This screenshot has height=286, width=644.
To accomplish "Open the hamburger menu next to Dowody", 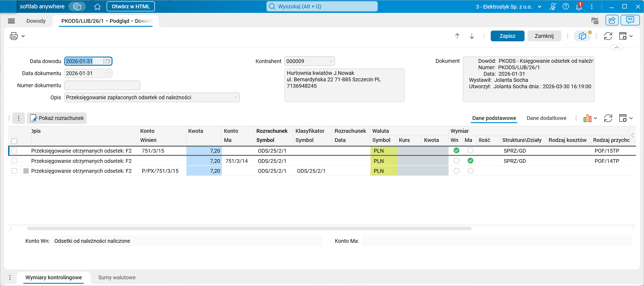I will coord(11,21).
